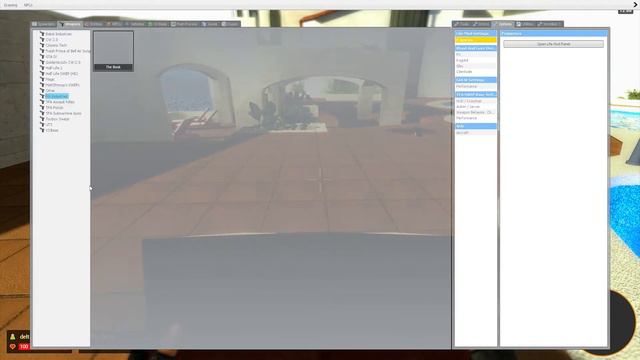The width and height of the screenshot is (640, 360).
Task: Click gun icon beside Magic category
Action: tap(42, 79)
